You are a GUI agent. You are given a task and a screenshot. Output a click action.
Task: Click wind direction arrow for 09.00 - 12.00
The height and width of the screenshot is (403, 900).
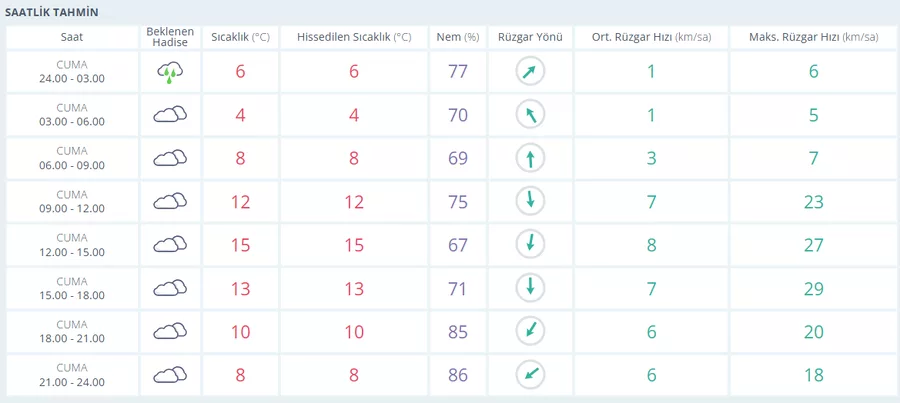pos(530,201)
